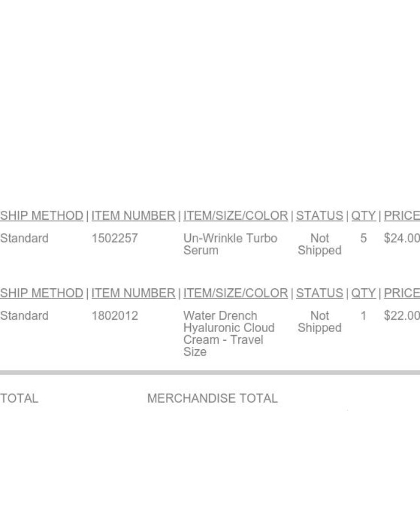Click Water Drench Hyaluronic Cloud Cream item name
This screenshot has width=420, height=526.
[x=229, y=334]
